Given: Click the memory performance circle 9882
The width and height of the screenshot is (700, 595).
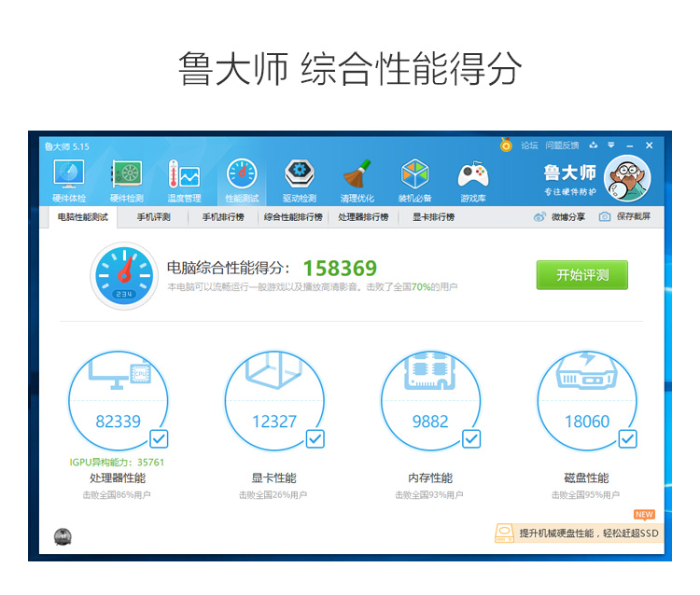Looking at the screenshot, I should point(431,400).
